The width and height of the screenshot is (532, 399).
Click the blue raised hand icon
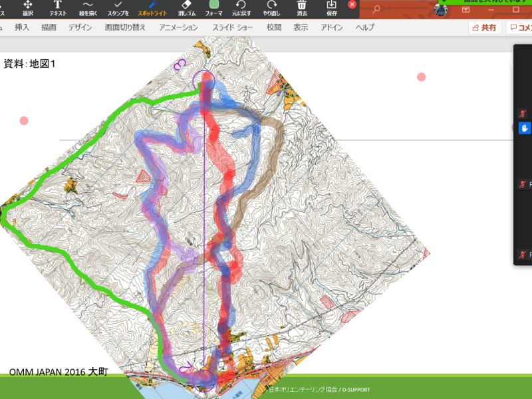(x=525, y=128)
